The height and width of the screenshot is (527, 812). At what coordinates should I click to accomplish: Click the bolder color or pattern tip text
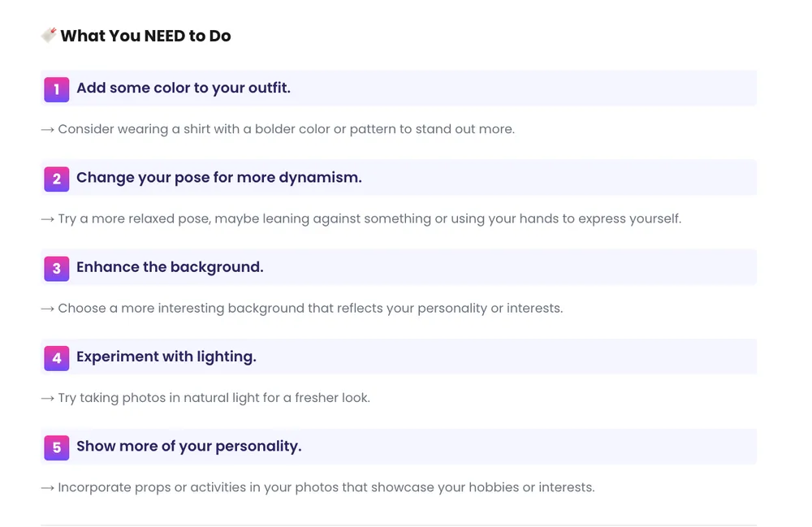pyautogui.click(x=286, y=129)
